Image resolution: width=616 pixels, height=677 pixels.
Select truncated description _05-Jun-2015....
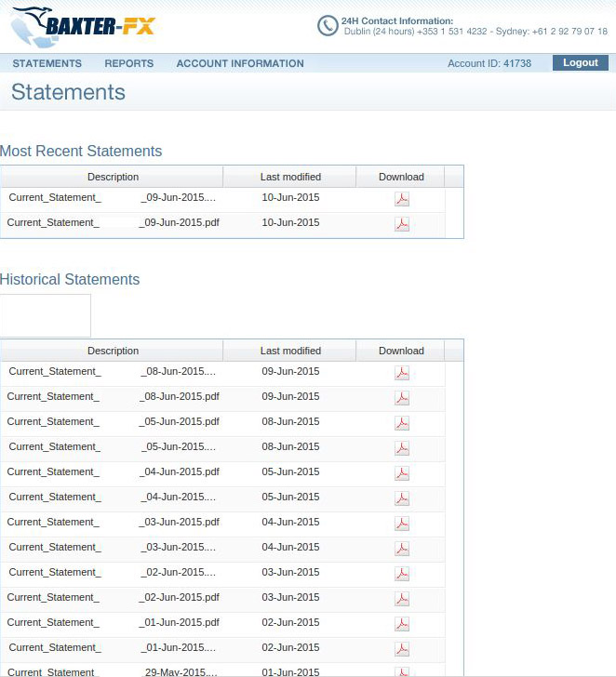[x=113, y=447]
